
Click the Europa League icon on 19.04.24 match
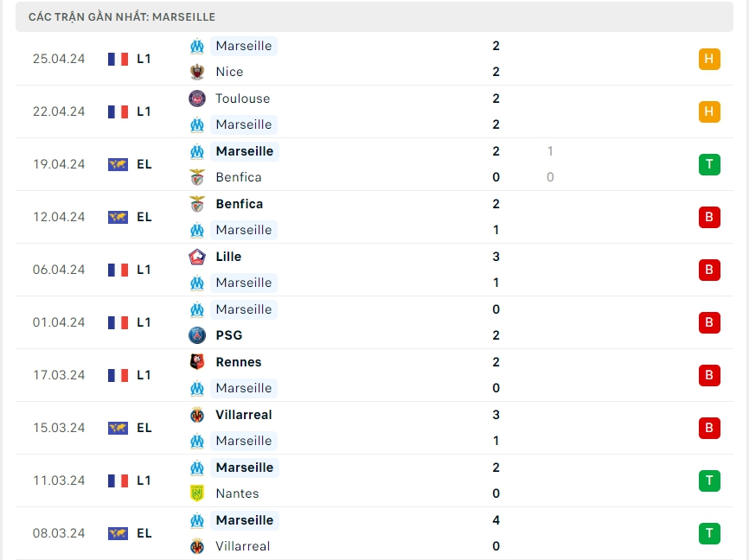pyautogui.click(x=118, y=164)
